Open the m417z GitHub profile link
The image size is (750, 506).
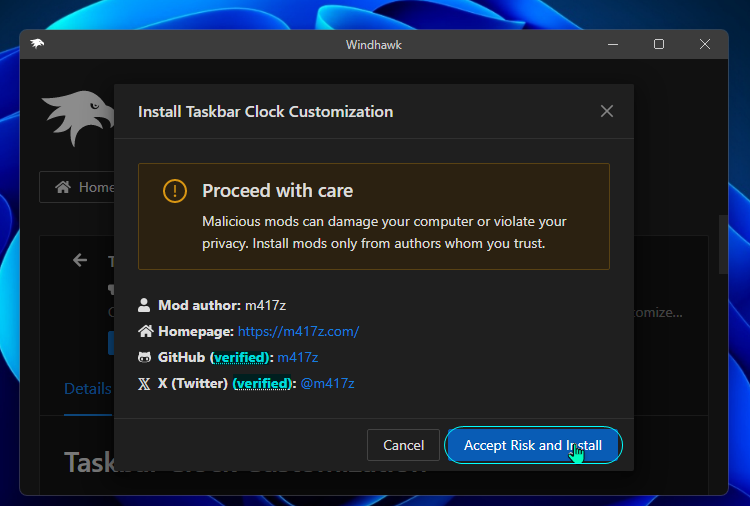pos(298,357)
